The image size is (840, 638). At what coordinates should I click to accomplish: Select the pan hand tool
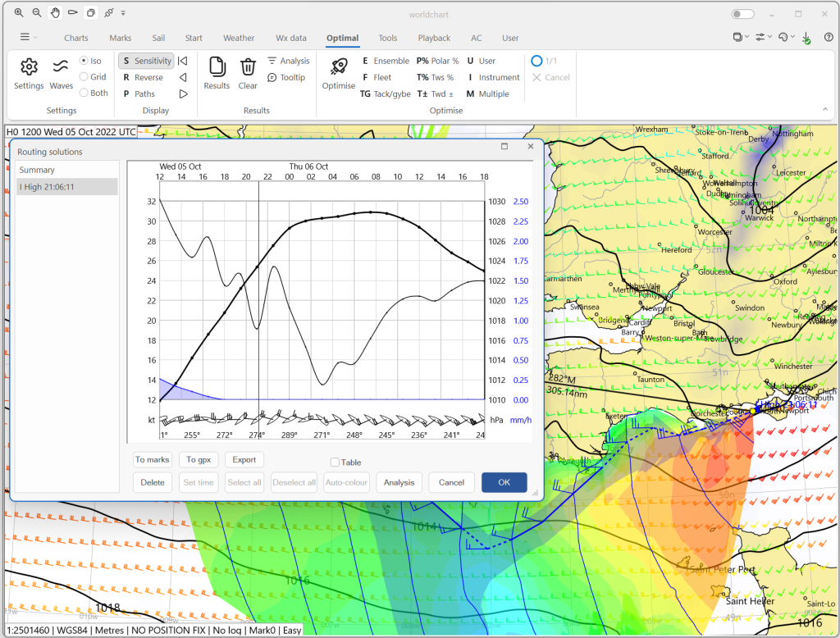[55, 13]
